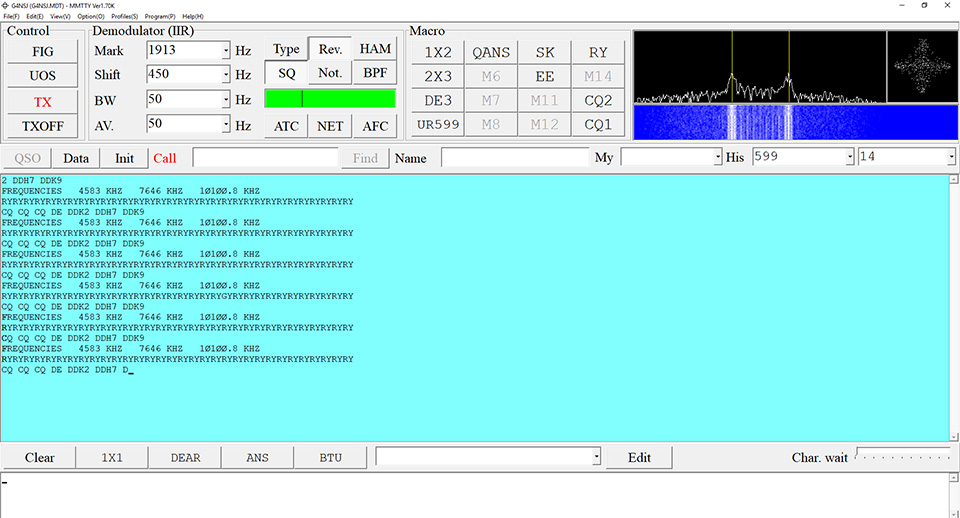
Task: Toggle the UOS control button
Action: (x=42, y=76)
